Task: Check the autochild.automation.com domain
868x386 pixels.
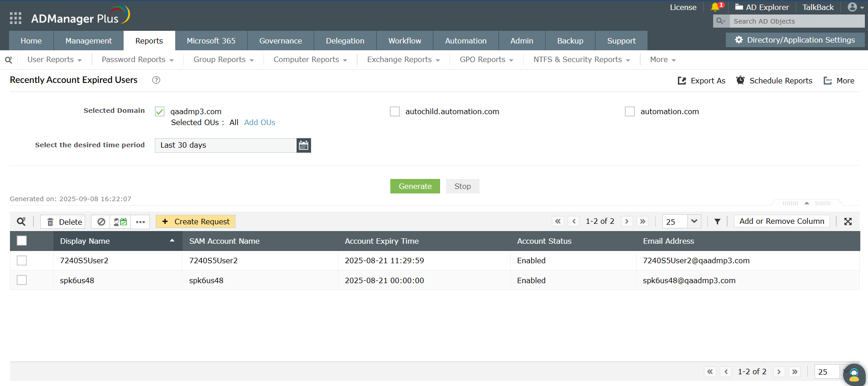Action: (x=395, y=111)
